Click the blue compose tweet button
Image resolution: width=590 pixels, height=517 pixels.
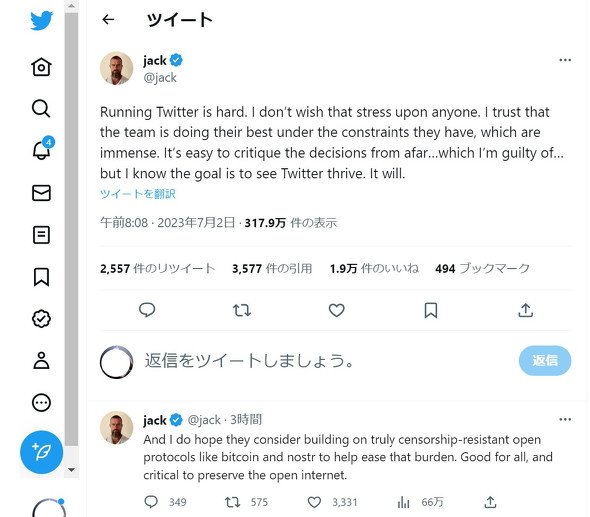click(x=41, y=452)
